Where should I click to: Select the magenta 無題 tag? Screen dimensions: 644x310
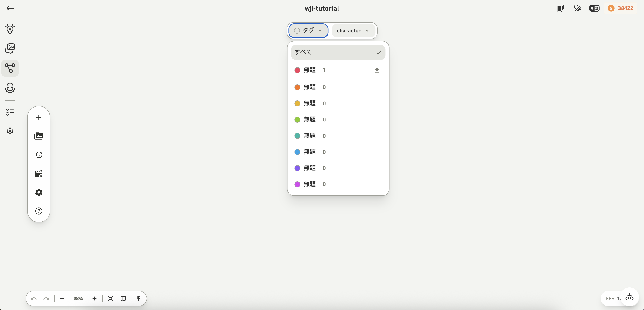point(338,184)
